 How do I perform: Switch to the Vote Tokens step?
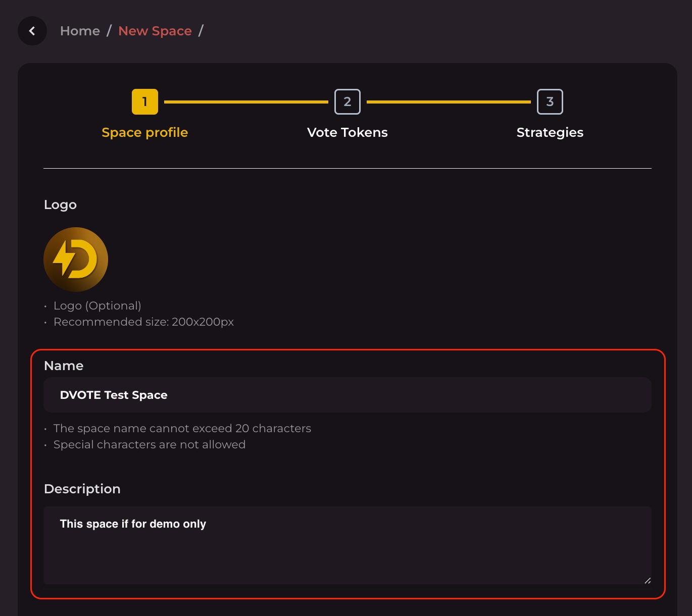pyautogui.click(x=348, y=132)
